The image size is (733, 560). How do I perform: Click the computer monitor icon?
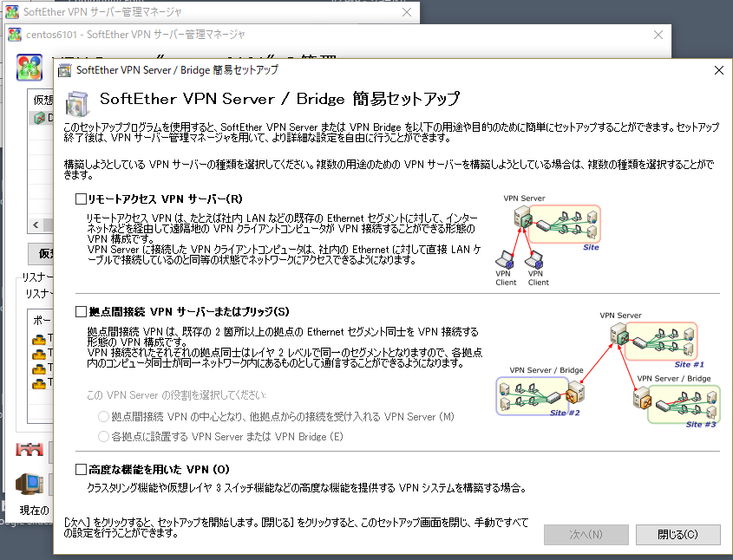[x=32, y=485]
